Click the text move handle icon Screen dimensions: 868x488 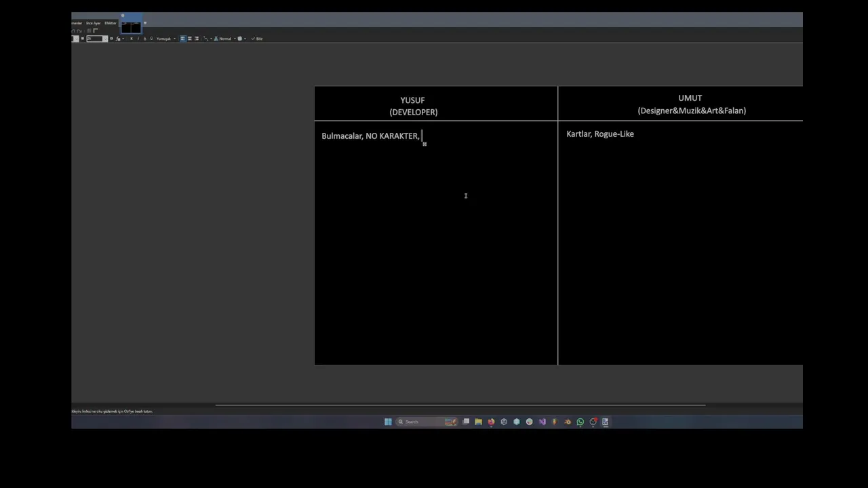pos(425,144)
